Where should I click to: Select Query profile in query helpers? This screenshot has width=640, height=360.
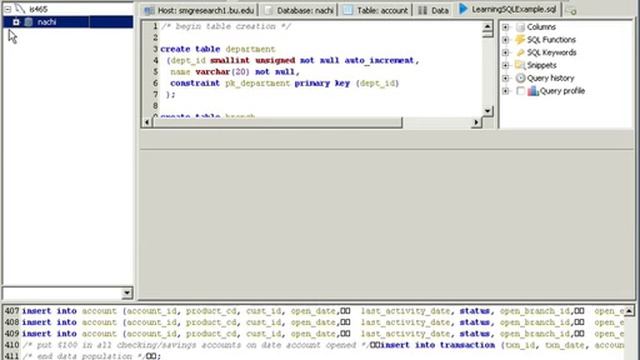point(562,91)
